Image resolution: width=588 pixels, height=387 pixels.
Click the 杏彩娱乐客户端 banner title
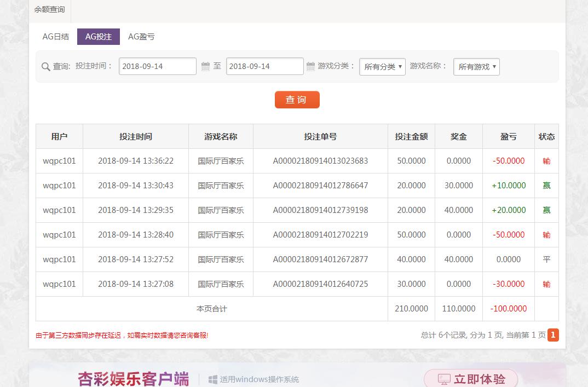pyautogui.click(x=133, y=379)
